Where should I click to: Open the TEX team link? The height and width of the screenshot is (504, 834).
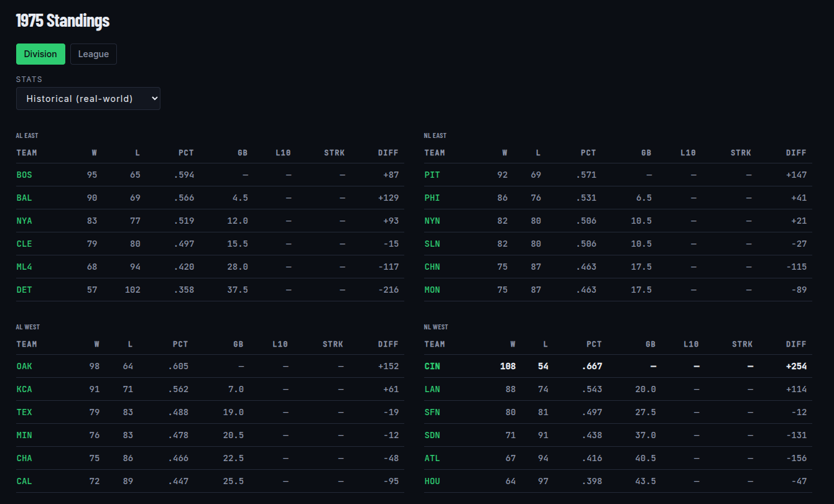click(x=24, y=413)
